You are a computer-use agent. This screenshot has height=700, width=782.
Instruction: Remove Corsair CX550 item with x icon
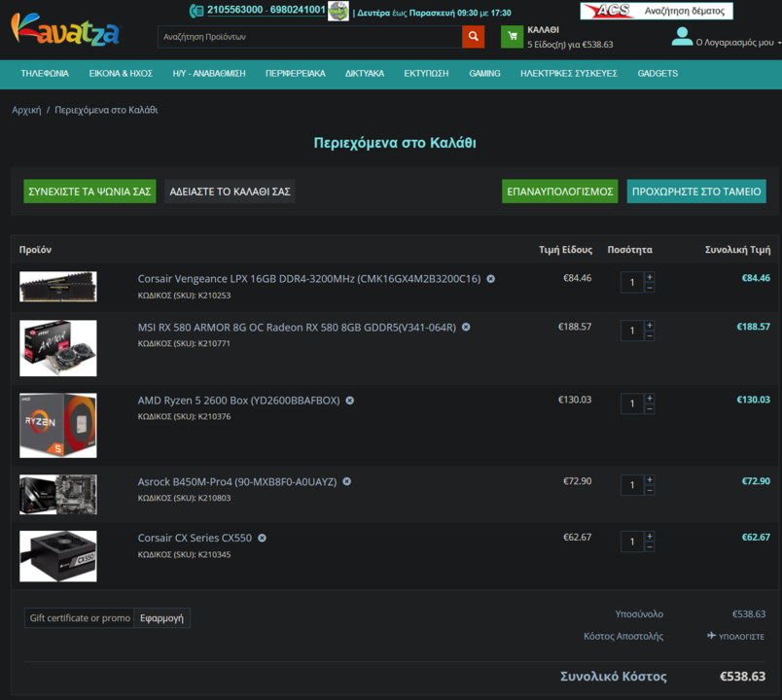click(262, 538)
